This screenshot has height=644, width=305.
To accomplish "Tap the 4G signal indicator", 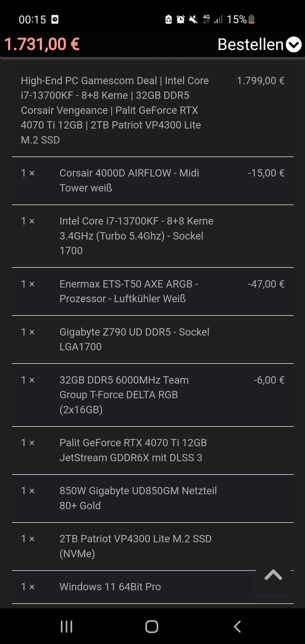I will (x=206, y=19).
